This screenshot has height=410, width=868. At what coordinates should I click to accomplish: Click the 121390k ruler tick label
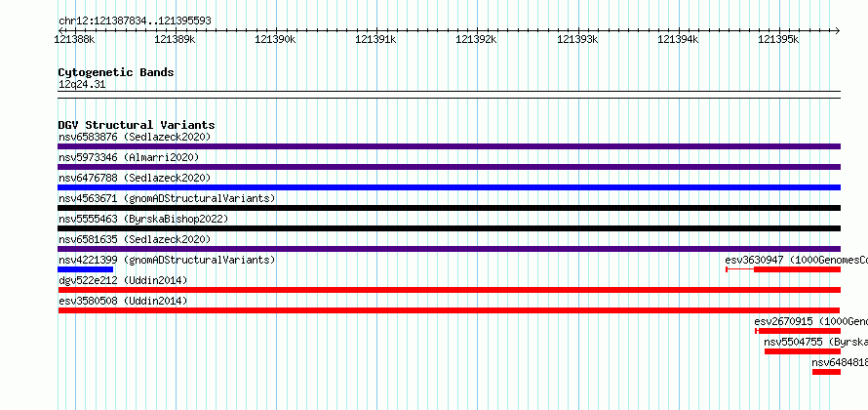click(275, 39)
